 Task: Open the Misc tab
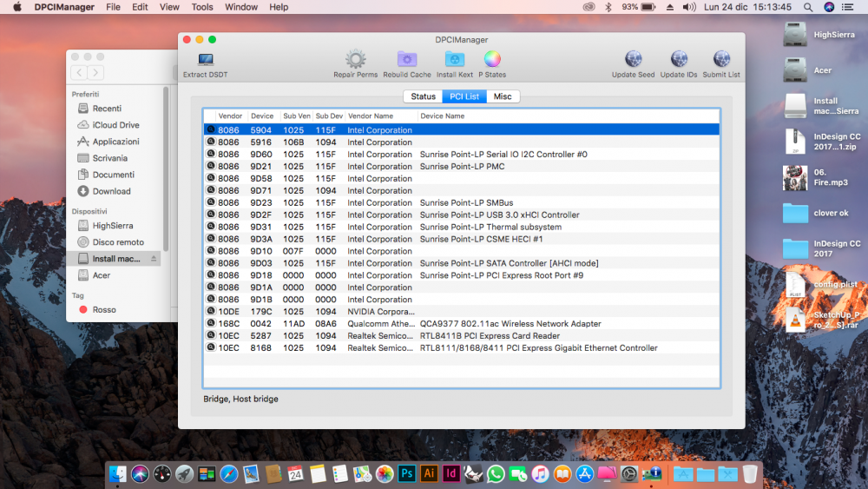click(503, 96)
